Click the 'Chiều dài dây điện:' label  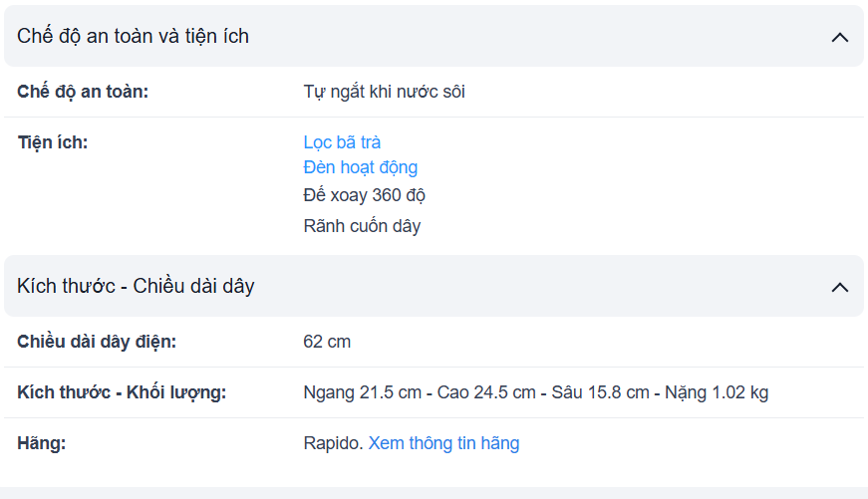[x=97, y=343]
